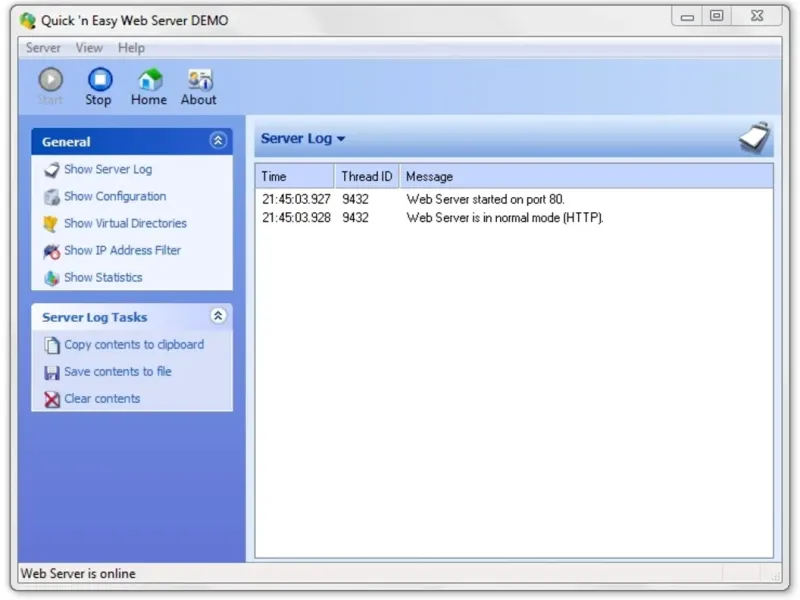
Task: Open the Server Log view dropdown
Action: click(303, 138)
